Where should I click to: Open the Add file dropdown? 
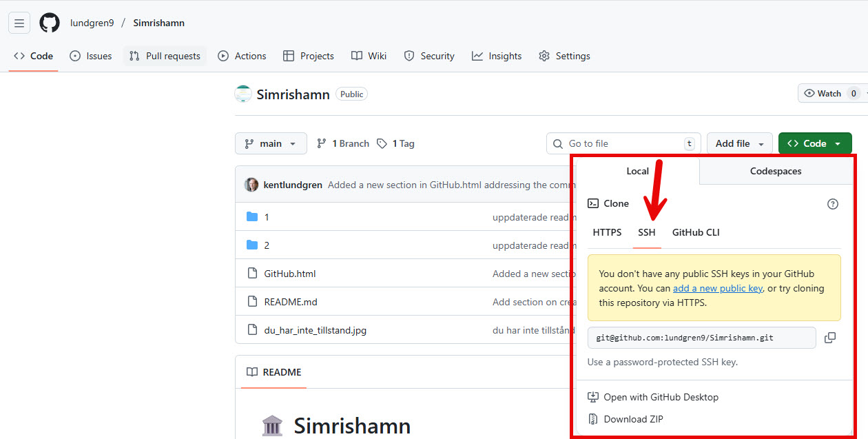(x=739, y=143)
